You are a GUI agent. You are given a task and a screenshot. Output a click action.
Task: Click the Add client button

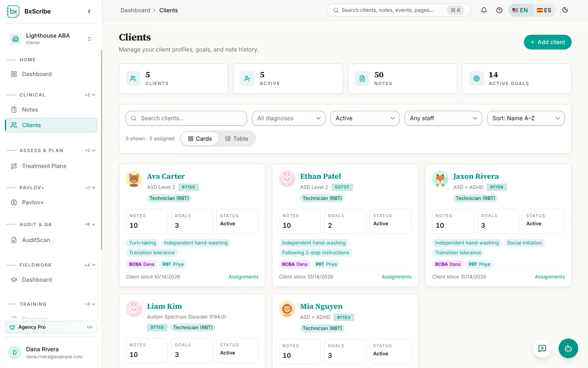click(548, 42)
